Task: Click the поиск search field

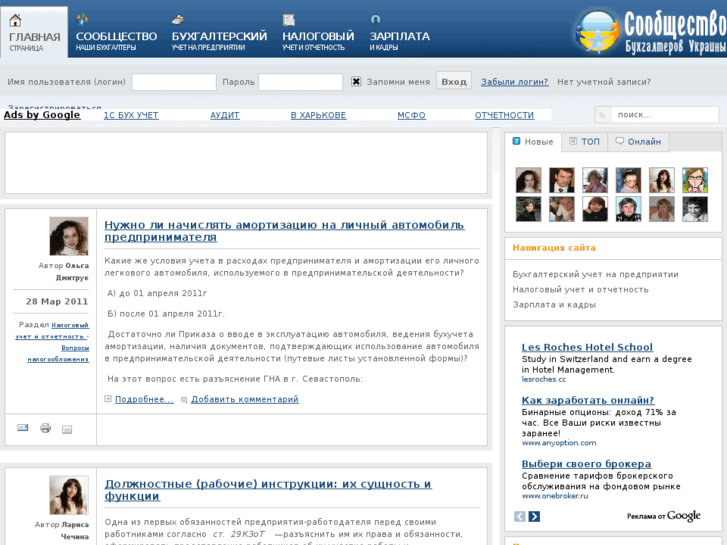Action: [x=665, y=115]
